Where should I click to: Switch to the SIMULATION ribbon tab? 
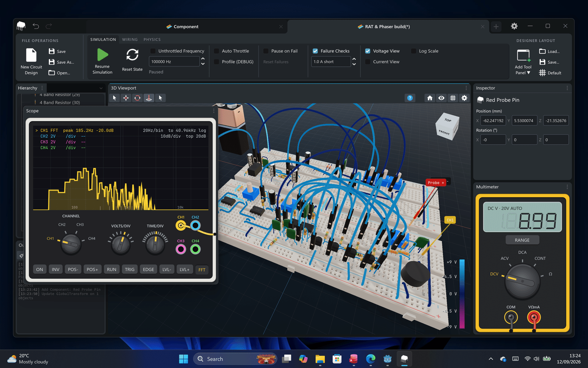tap(103, 39)
